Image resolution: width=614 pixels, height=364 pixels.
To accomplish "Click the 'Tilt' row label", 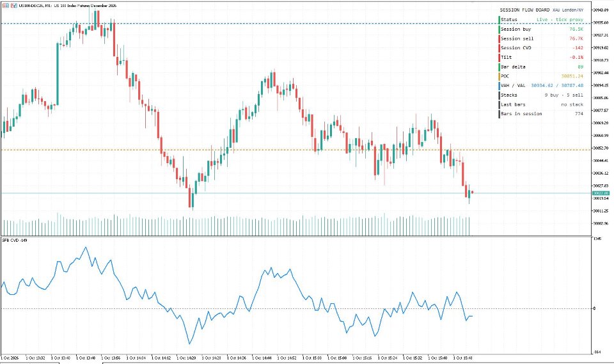I will (506, 57).
